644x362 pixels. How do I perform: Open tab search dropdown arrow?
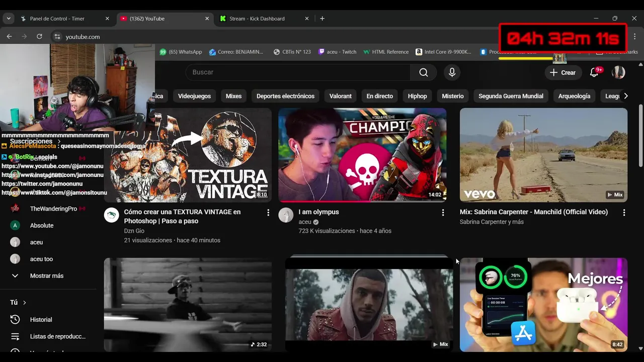coord(9,19)
